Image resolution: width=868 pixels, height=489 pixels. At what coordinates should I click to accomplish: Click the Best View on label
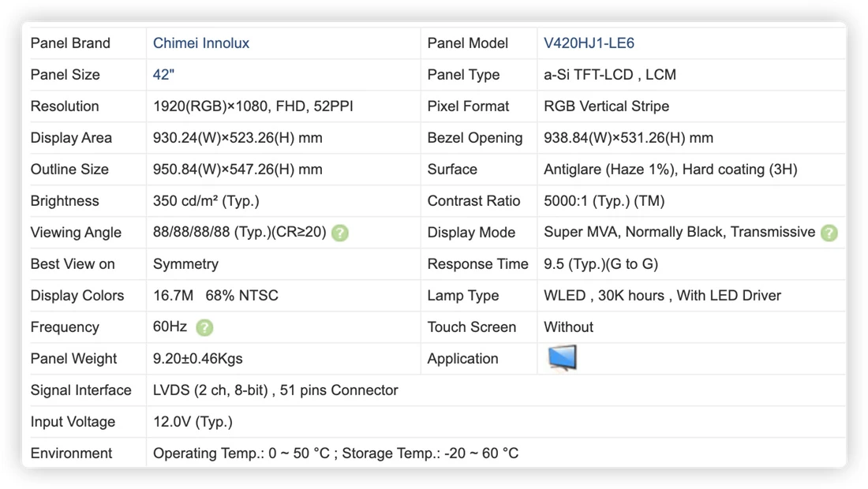pos(73,264)
